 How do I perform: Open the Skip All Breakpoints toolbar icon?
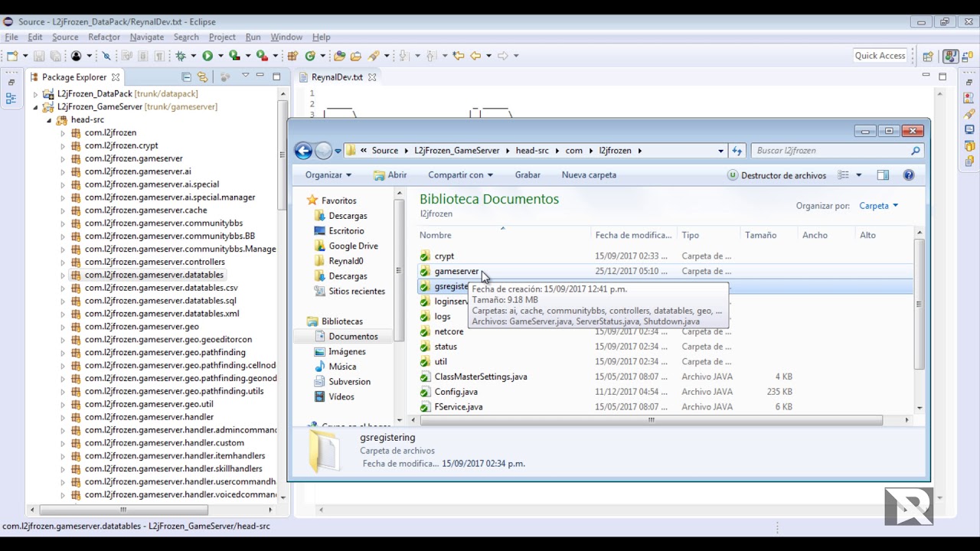(106, 56)
